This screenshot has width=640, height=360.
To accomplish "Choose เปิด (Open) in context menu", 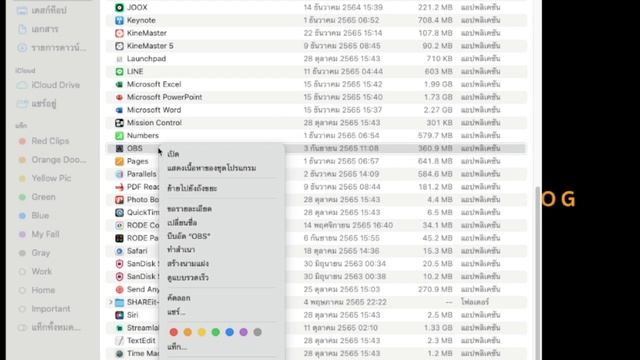I will tap(173, 154).
